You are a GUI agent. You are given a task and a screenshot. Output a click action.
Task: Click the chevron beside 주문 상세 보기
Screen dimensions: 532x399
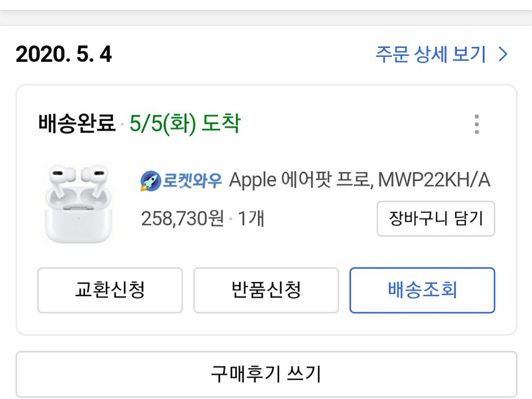(503, 54)
